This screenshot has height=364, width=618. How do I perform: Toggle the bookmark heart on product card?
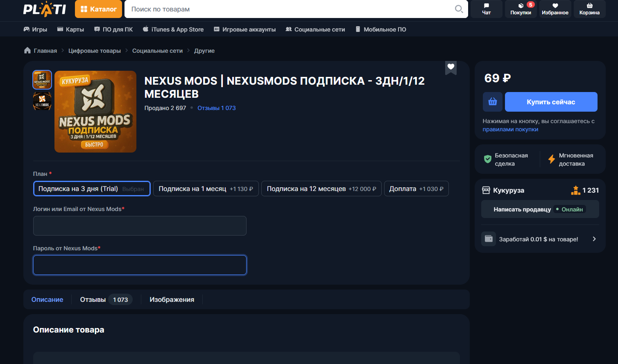451,67
